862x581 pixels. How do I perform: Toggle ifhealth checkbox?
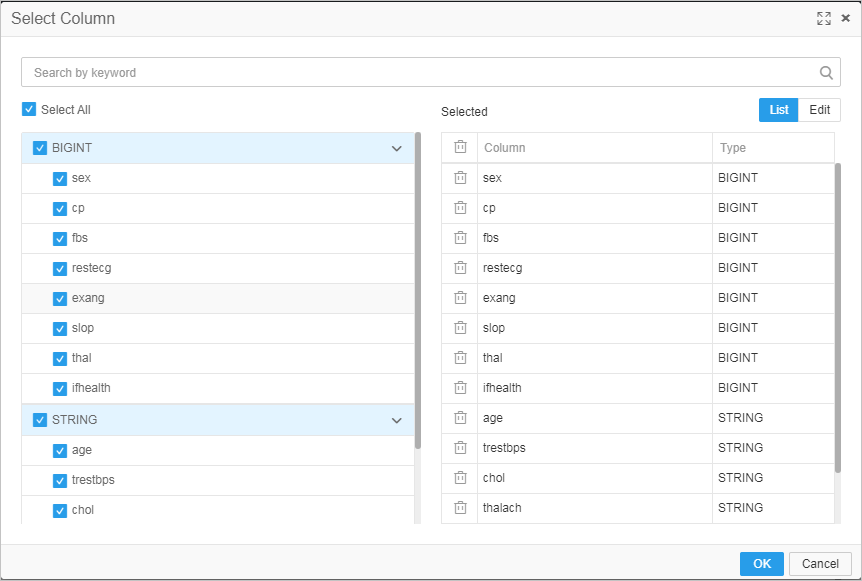[x=59, y=389]
